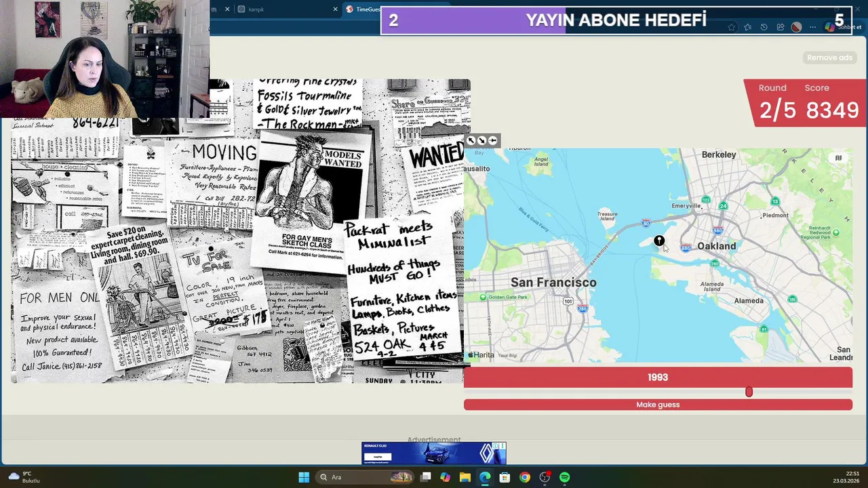Adjust the year slider handle
Viewport: 868px width, 488px height.
pyautogui.click(x=749, y=392)
